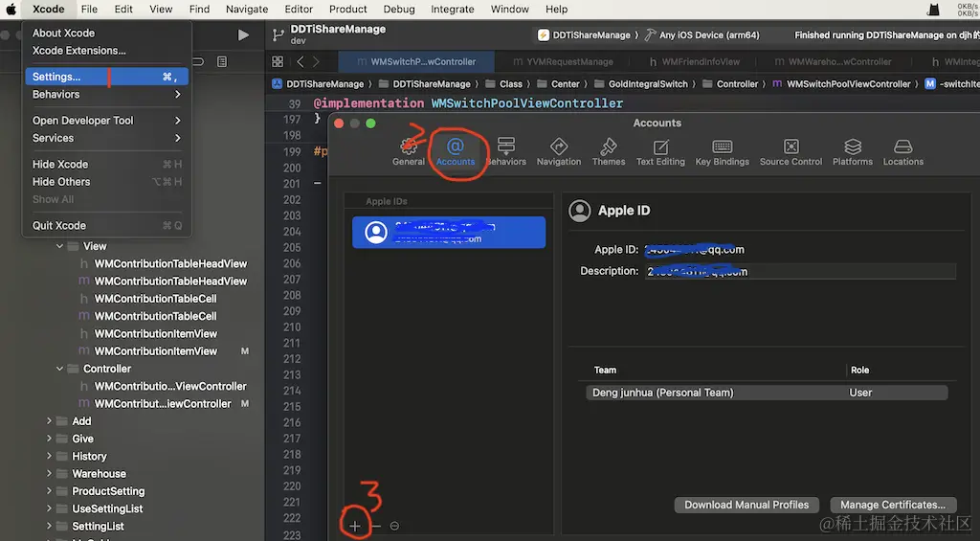This screenshot has height=541, width=980.
Task: Open the Locations settings pane
Action: coord(902,151)
